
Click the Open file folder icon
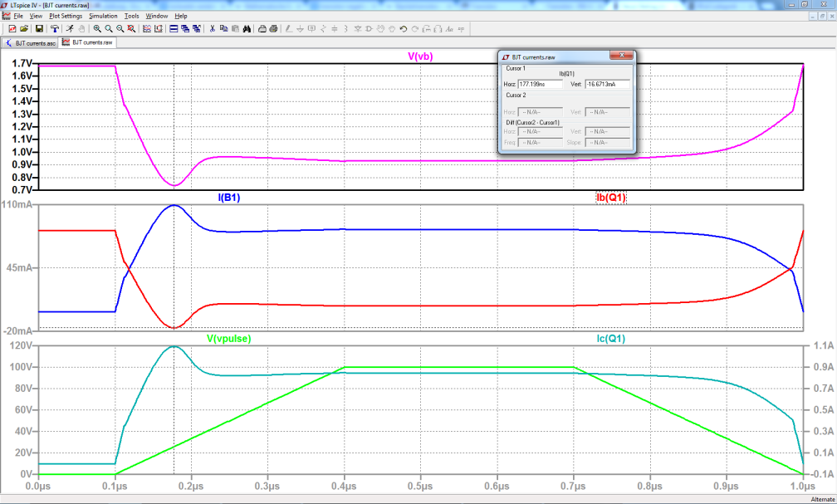[x=25, y=28]
